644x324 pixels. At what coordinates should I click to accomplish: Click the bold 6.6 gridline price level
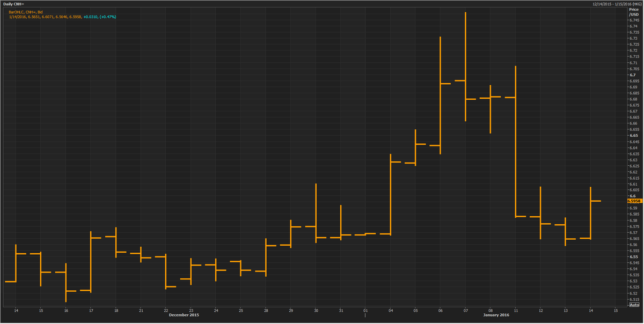point(632,196)
